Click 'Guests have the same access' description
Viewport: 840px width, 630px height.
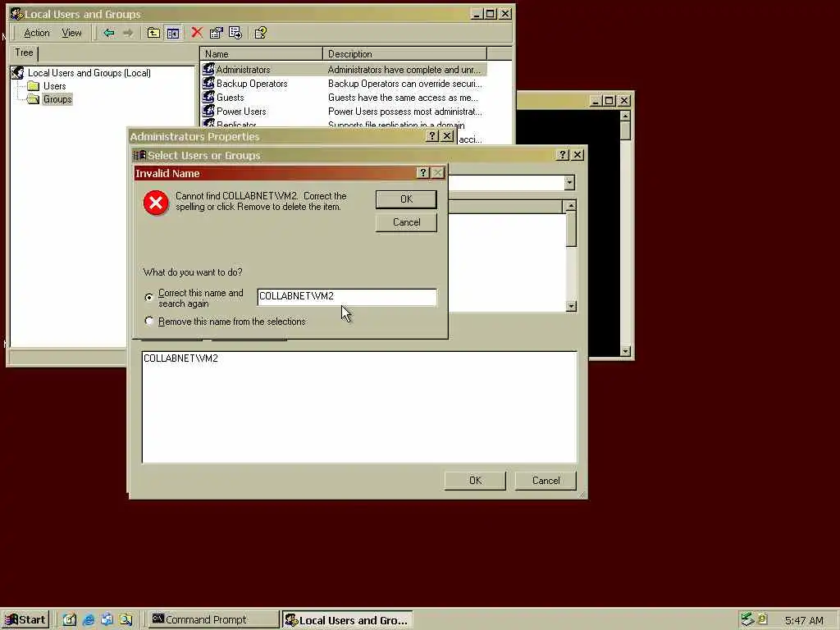tap(403, 98)
